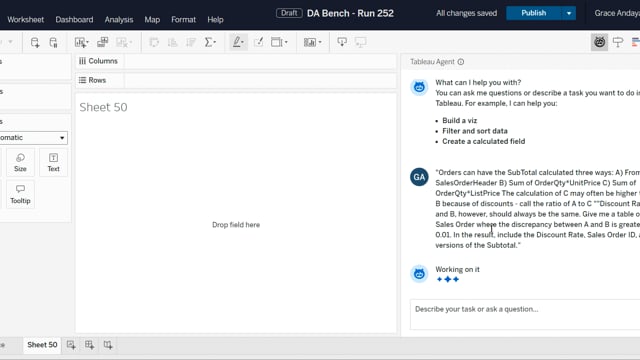Click the GA user avatar
The height and width of the screenshot is (360, 640).
tap(419, 177)
